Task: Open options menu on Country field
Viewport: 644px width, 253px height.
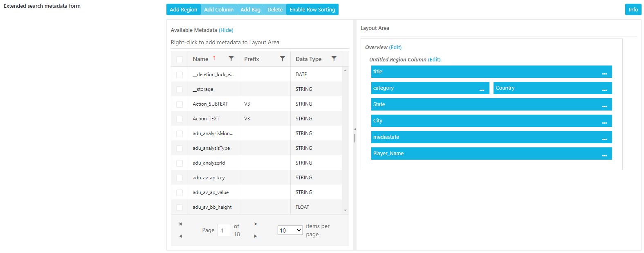Action: coord(604,88)
